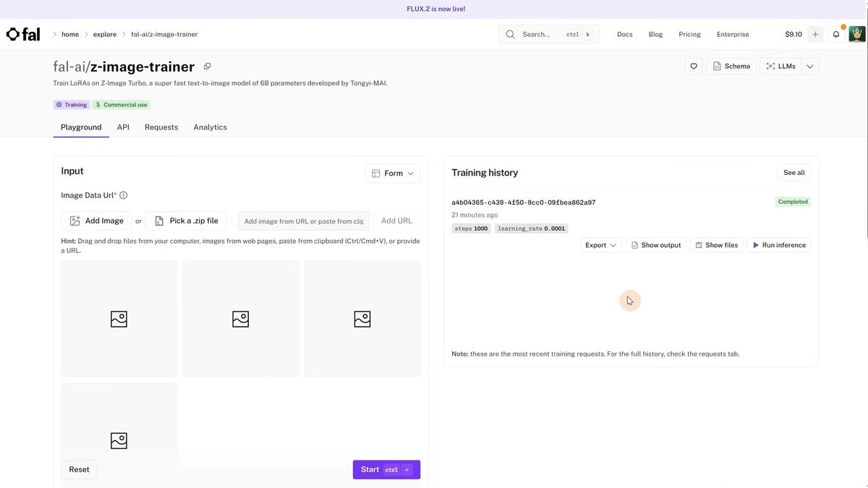Click request ID a4b04365-c439-4f50-9cc0-09fbea862a97
Screen dimensions: 868x488
[524, 202]
